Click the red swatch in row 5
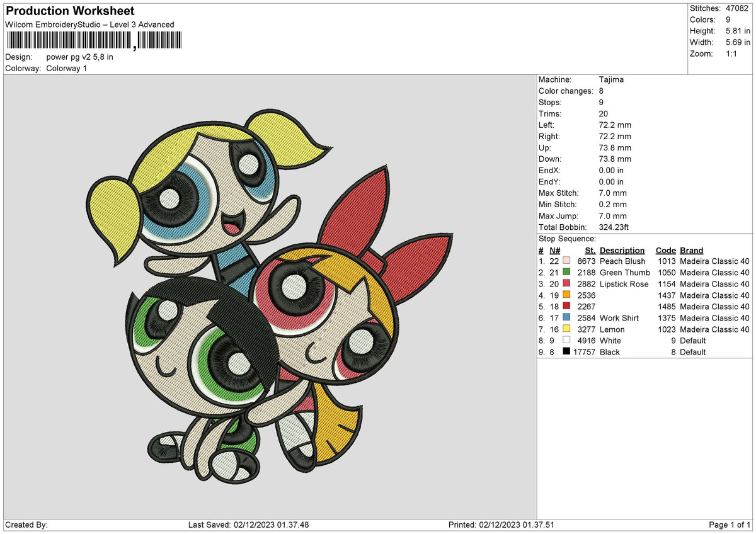 (x=566, y=307)
